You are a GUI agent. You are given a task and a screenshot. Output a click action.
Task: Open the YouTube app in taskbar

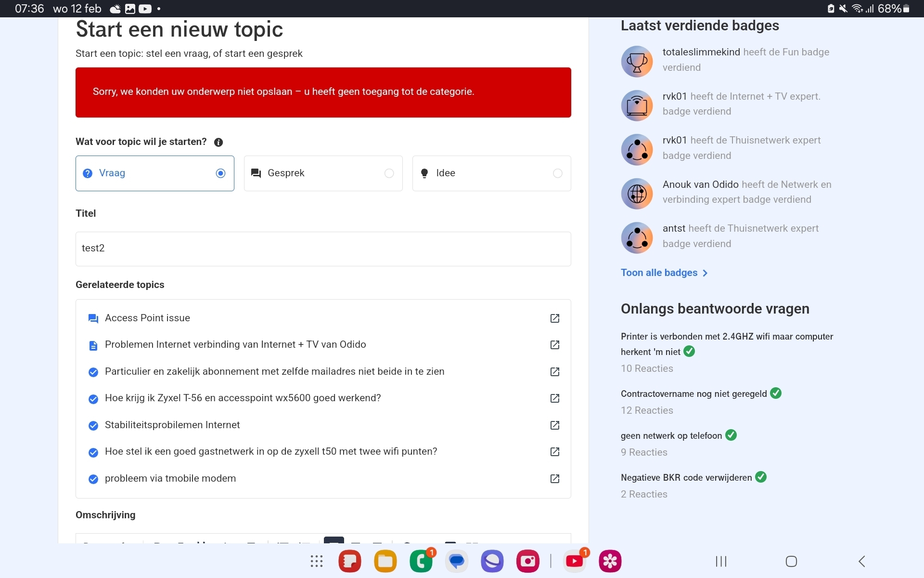click(575, 561)
